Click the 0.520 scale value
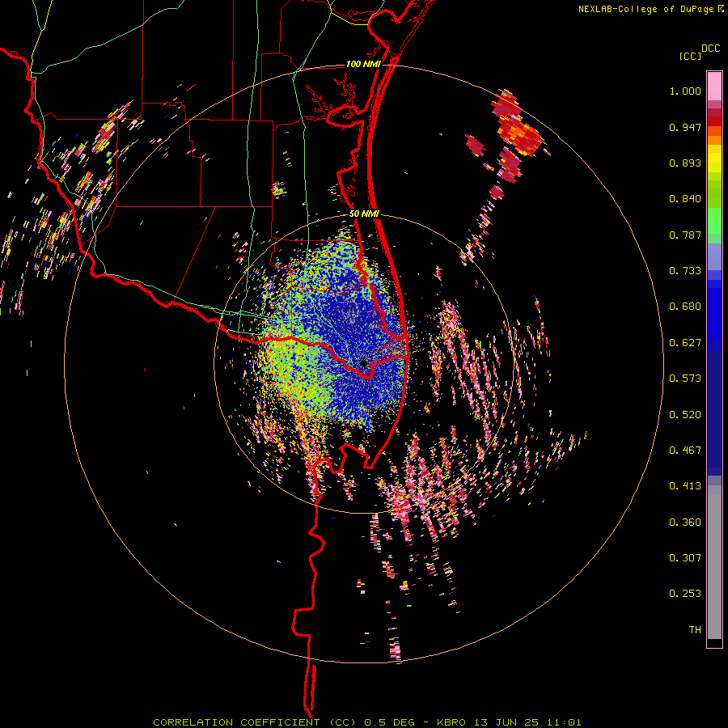Image resolution: width=728 pixels, height=728 pixels. 685,415
